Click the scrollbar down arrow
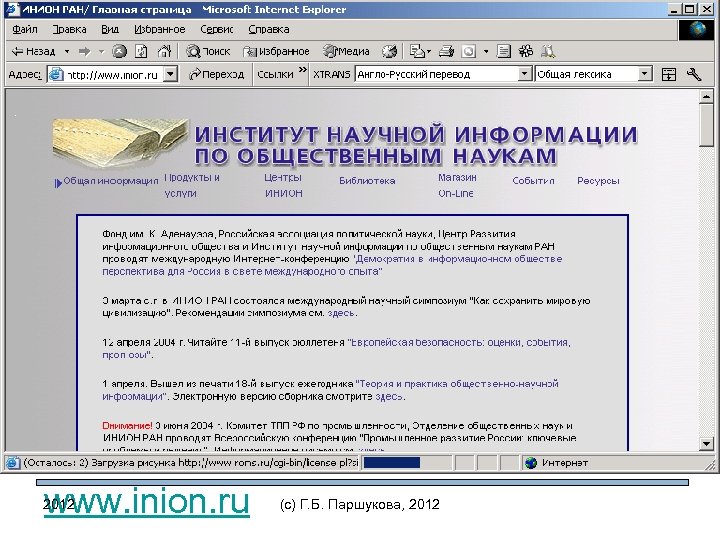Screen dimensions: 720x540 coord(706,443)
